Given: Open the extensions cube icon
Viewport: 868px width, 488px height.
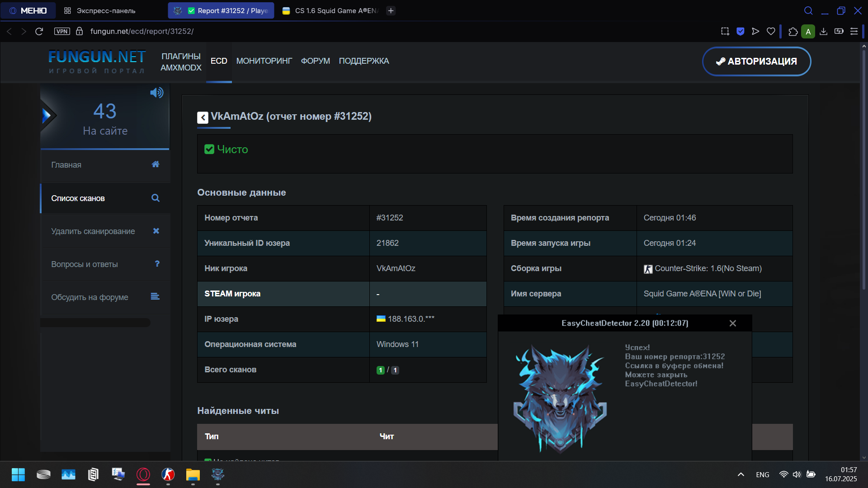Looking at the screenshot, I should pos(793,31).
